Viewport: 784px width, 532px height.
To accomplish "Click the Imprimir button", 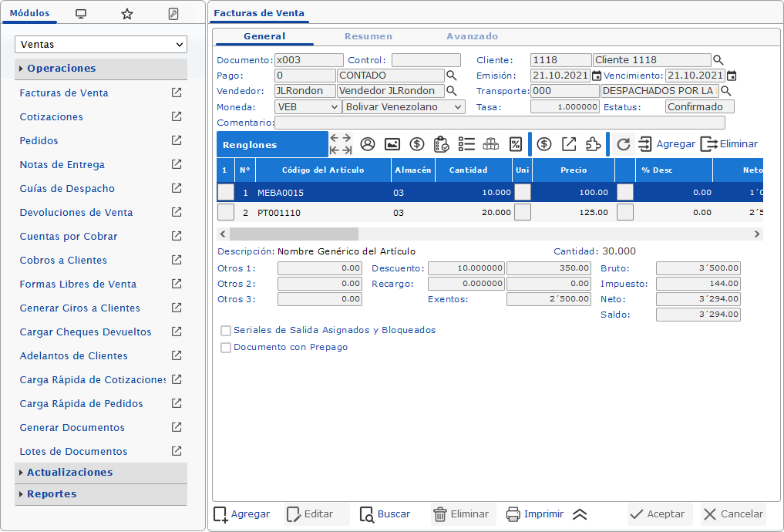I will [534, 514].
